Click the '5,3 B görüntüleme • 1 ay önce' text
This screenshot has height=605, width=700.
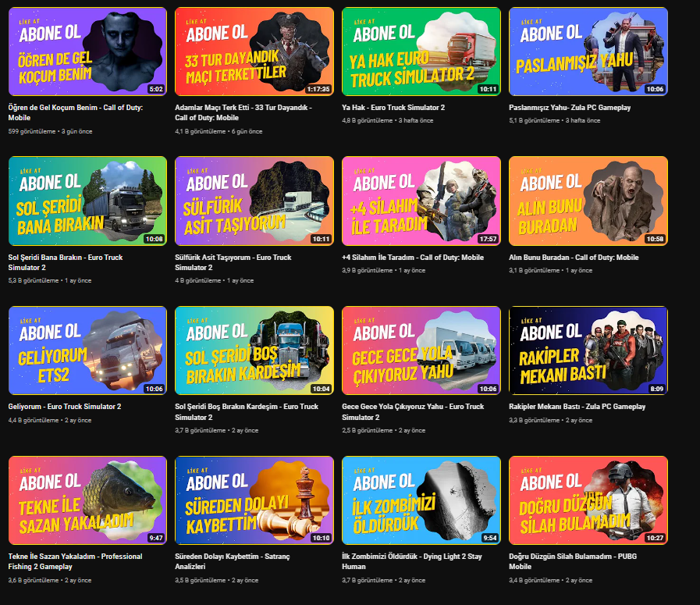click(49, 280)
